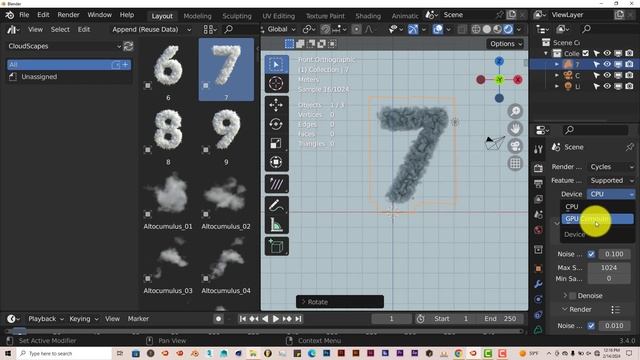
Task: Select the Move tool
Action: tap(276, 105)
